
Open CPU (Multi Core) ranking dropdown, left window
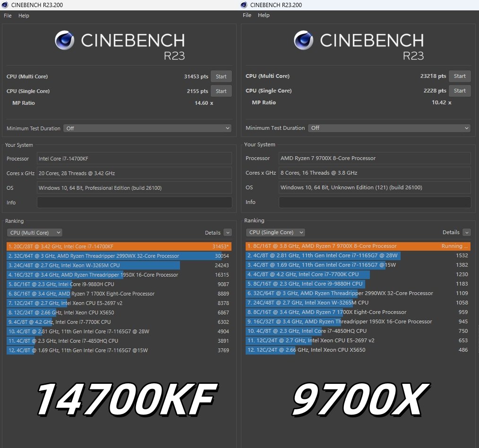coord(34,233)
